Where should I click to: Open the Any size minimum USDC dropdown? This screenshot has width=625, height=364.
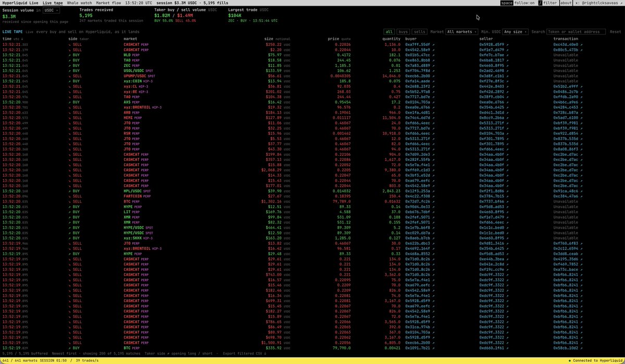click(515, 32)
